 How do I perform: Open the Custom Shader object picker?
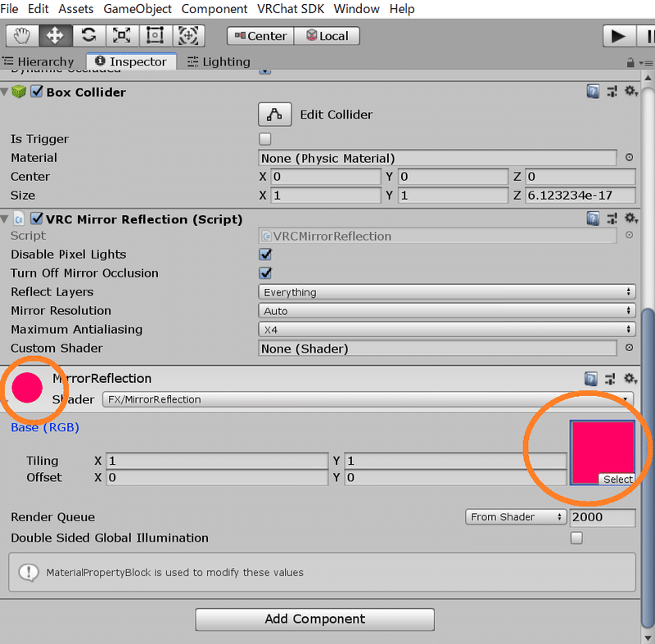click(x=629, y=348)
